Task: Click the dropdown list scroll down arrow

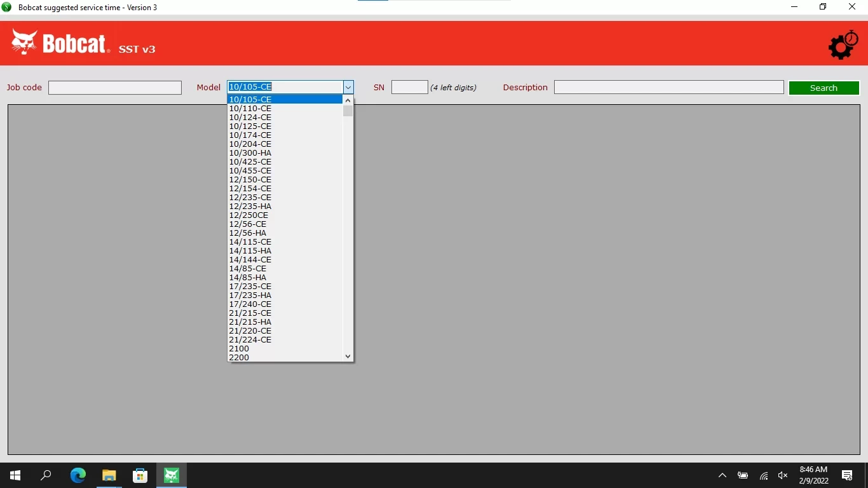Action: 348,356
